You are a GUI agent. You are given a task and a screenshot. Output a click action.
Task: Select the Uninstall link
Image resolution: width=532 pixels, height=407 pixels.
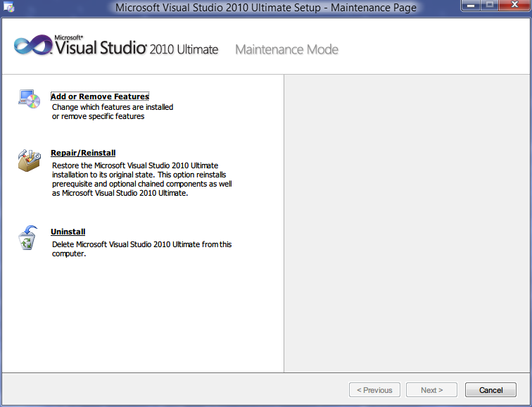(68, 232)
